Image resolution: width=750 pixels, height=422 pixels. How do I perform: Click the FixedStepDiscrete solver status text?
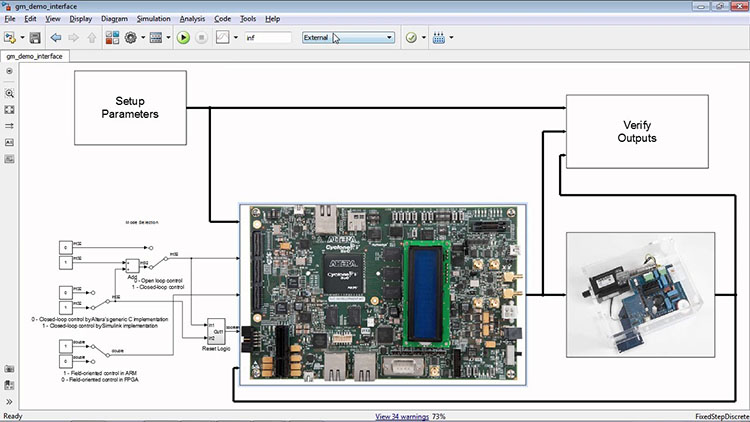point(722,416)
